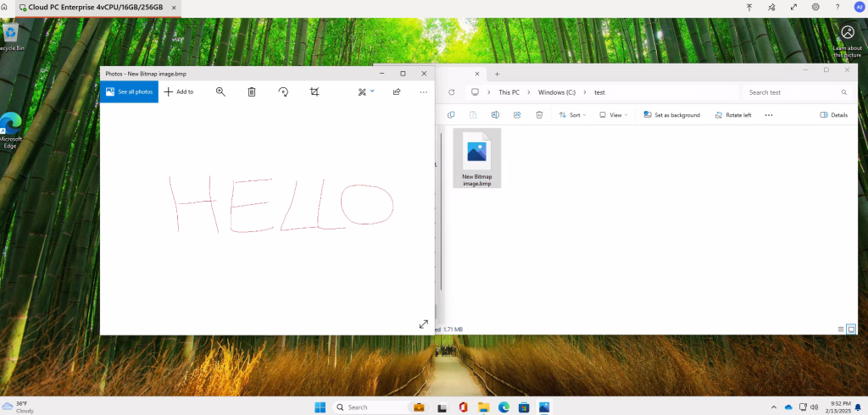Screen dimensions: 868x415
Task: Show hidden system tray icons
Action: click(773, 407)
